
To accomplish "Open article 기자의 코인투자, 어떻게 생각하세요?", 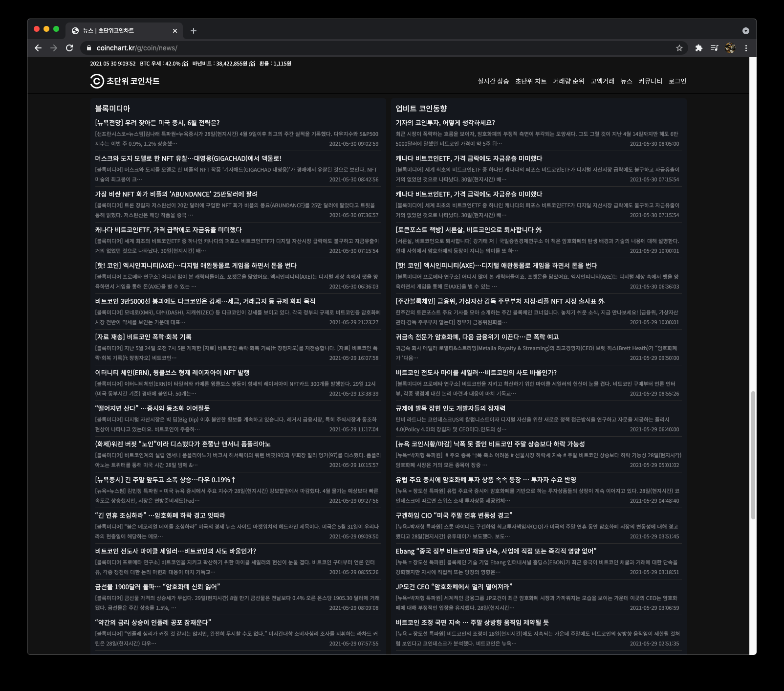I will 445,123.
